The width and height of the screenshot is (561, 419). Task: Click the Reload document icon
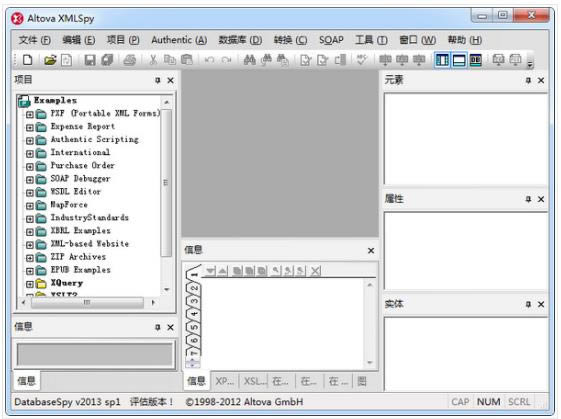(67, 60)
